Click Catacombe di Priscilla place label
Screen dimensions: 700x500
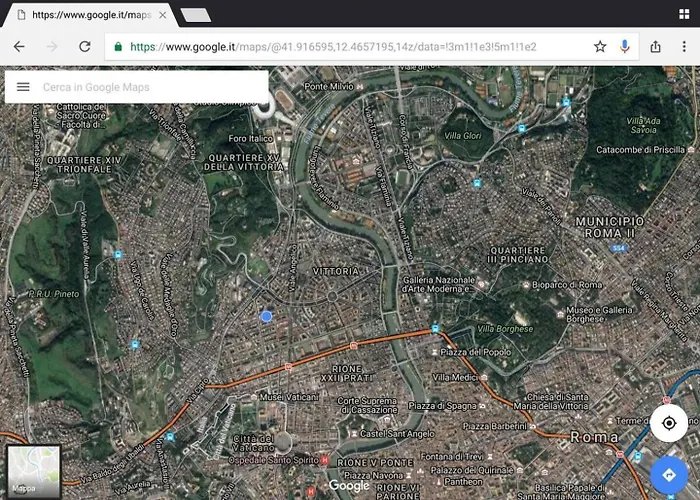pyautogui.click(x=640, y=150)
